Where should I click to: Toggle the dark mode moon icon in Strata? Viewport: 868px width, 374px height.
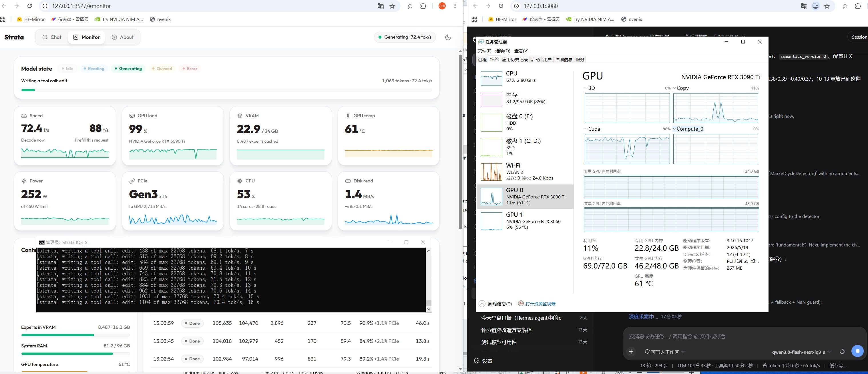(x=448, y=37)
